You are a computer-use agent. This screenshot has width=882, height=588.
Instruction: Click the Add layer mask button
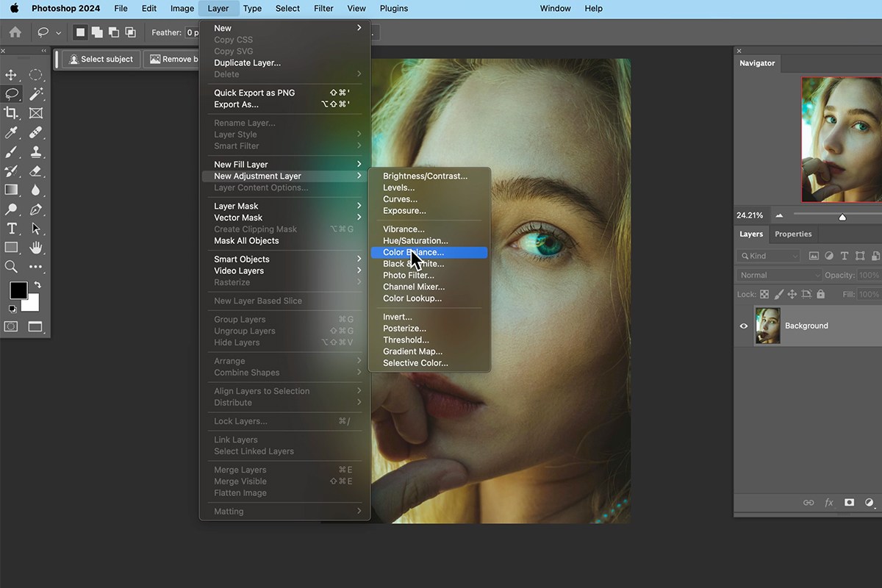(x=849, y=503)
